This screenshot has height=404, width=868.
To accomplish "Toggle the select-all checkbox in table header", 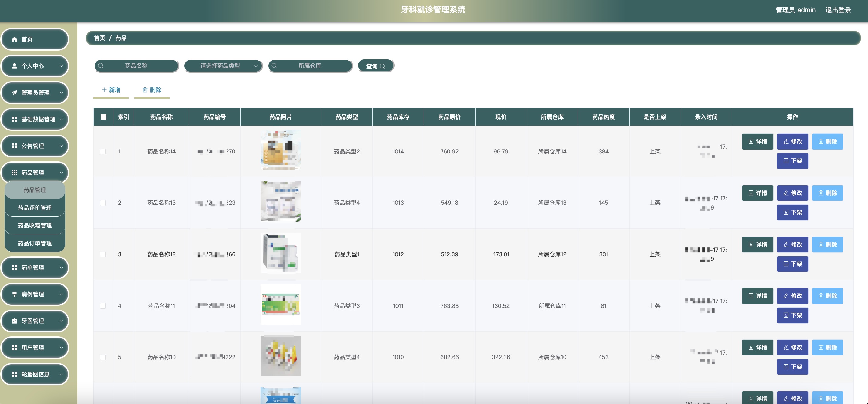I will click(x=103, y=117).
